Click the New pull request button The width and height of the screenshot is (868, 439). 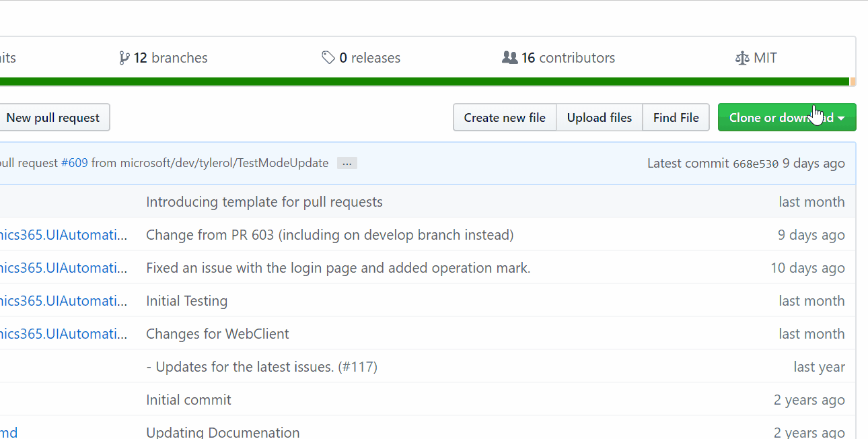[x=52, y=117]
